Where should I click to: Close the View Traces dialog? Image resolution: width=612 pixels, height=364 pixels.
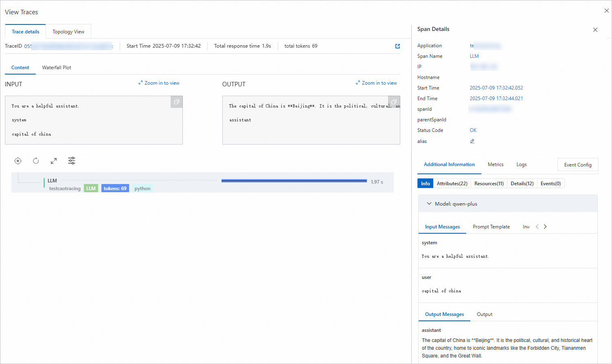click(x=607, y=11)
